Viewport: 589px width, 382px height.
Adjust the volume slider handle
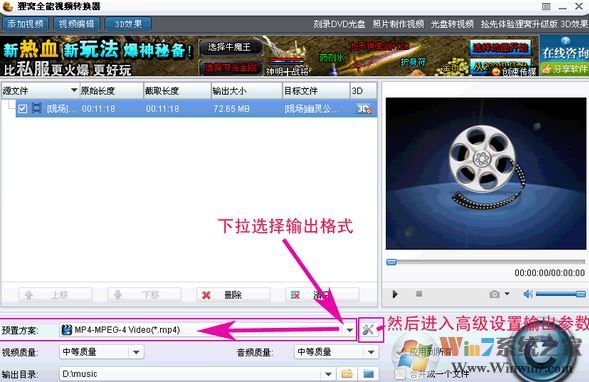(x=580, y=294)
